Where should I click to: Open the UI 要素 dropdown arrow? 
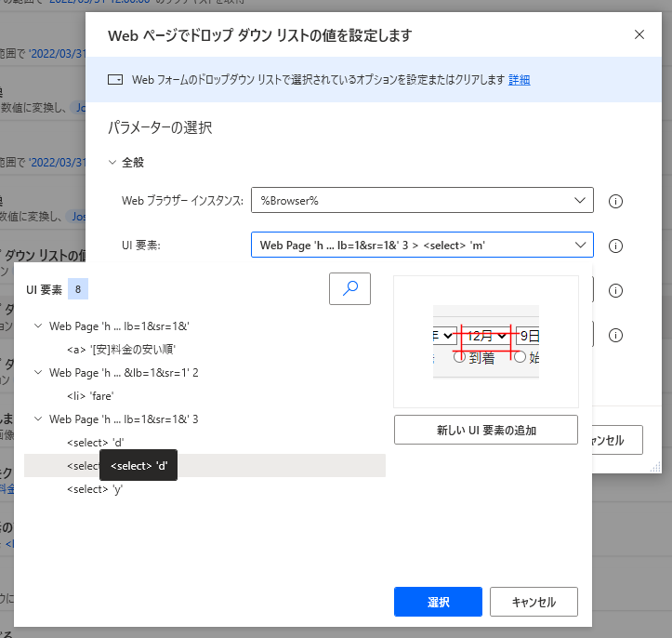click(579, 245)
